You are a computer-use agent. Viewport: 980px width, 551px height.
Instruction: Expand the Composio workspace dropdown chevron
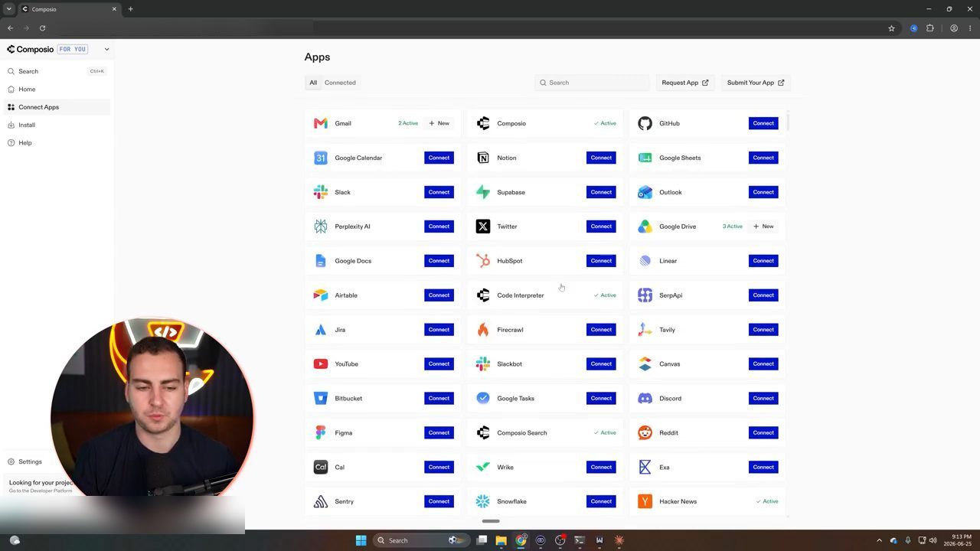tap(106, 49)
